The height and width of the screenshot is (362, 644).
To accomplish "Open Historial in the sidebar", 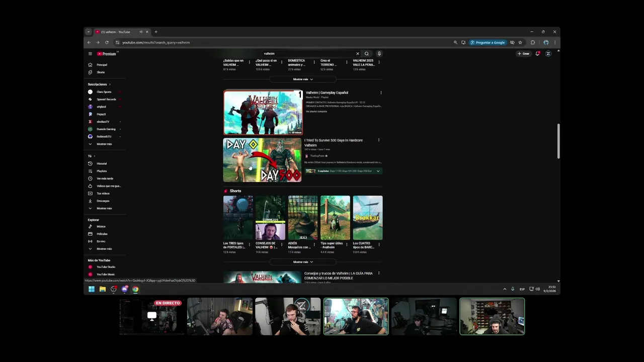I will click(102, 163).
